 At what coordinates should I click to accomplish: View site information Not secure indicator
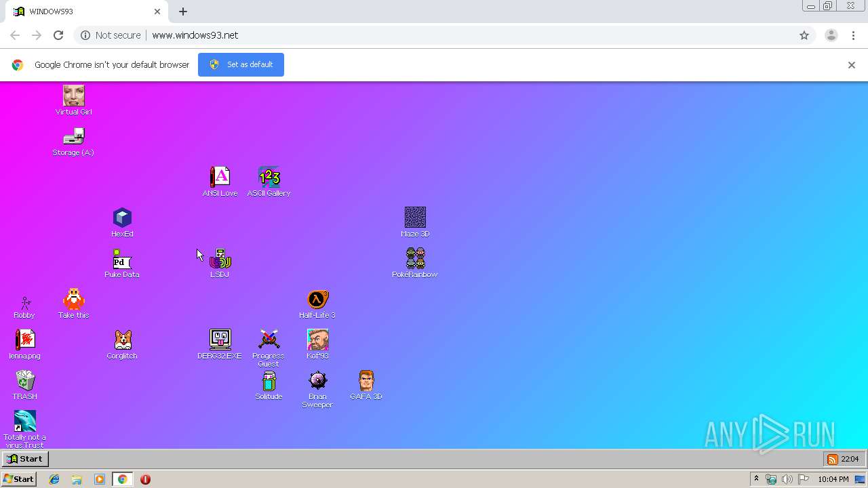(111, 35)
